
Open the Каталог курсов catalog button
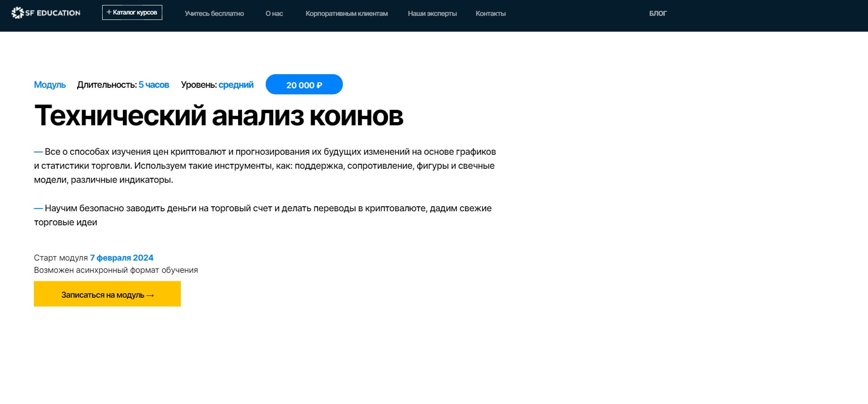(x=132, y=13)
